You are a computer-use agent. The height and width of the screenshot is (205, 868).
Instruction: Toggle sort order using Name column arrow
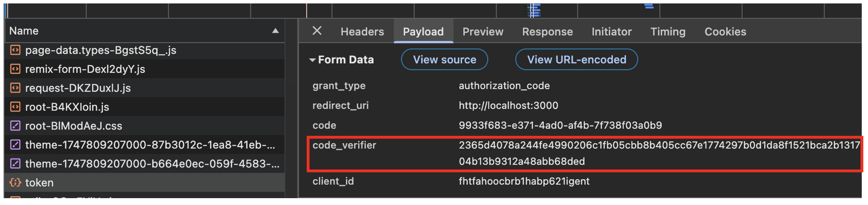[275, 31]
